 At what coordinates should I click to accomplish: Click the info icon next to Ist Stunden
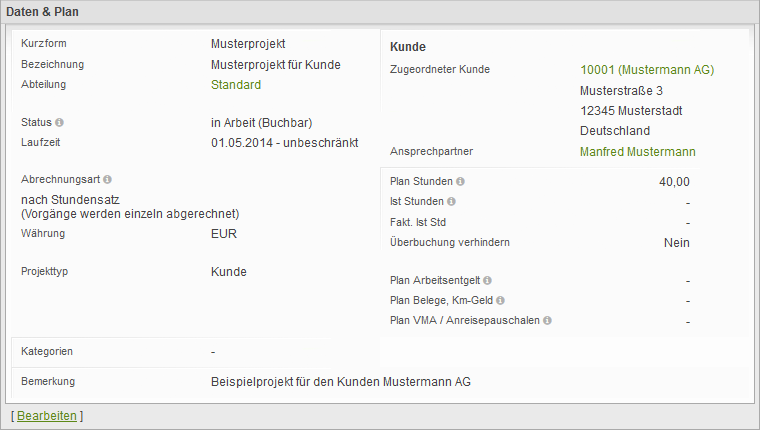pyautogui.click(x=451, y=201)
